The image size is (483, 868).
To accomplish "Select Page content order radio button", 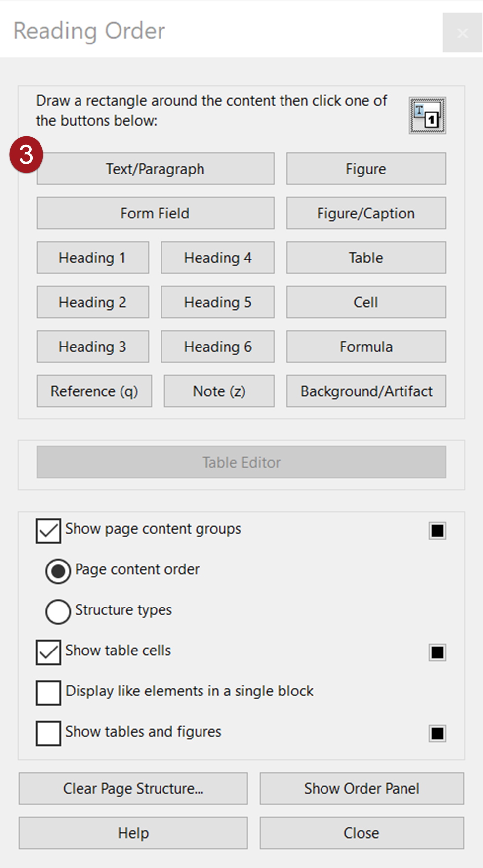I will [58, 571].
